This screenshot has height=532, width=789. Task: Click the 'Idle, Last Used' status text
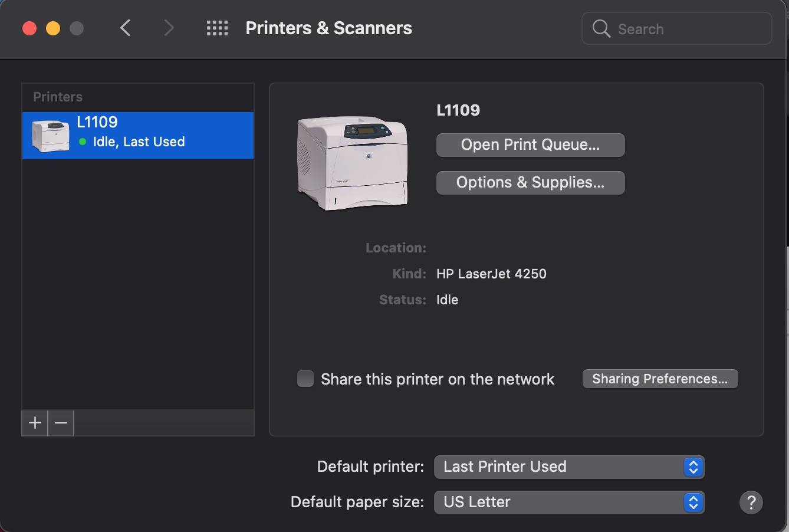(x=139, y=142)
